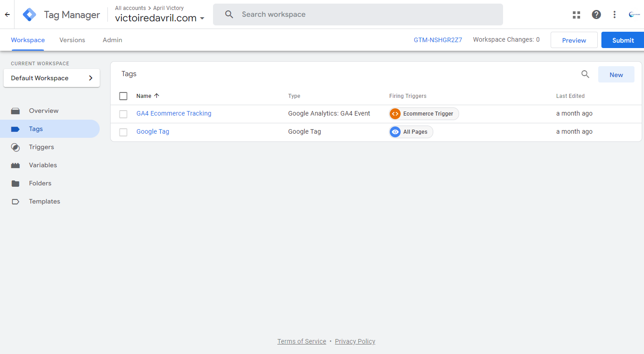Click the back arrow icon
This screenshot has height=354, width=644.
coord(7,15)
